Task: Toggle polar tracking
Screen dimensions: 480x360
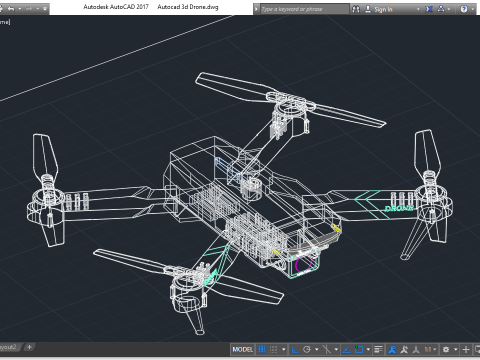Action: pyautogui.click(x=307, y=349)
